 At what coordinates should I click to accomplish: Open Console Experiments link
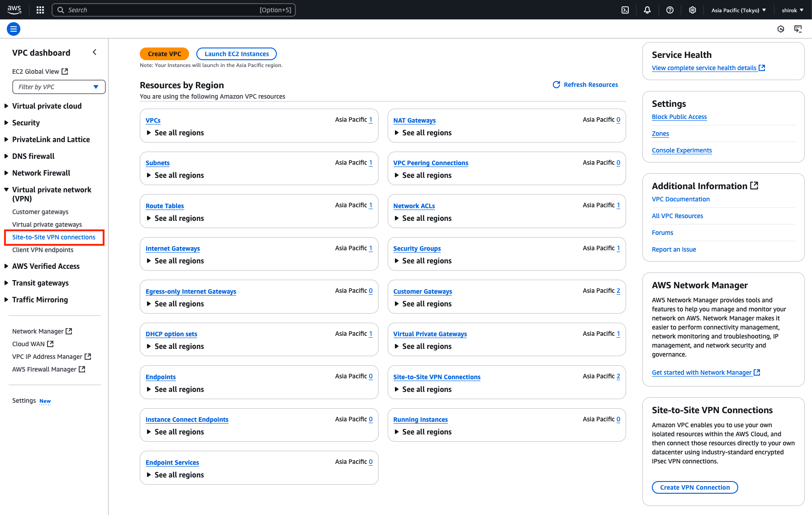click(682, 150)
